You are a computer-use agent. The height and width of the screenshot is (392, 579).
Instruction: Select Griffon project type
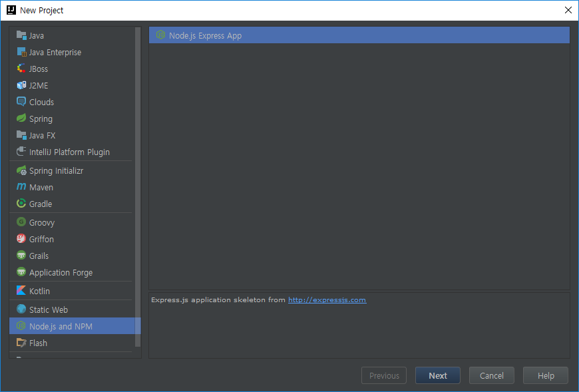click(71, 239)
